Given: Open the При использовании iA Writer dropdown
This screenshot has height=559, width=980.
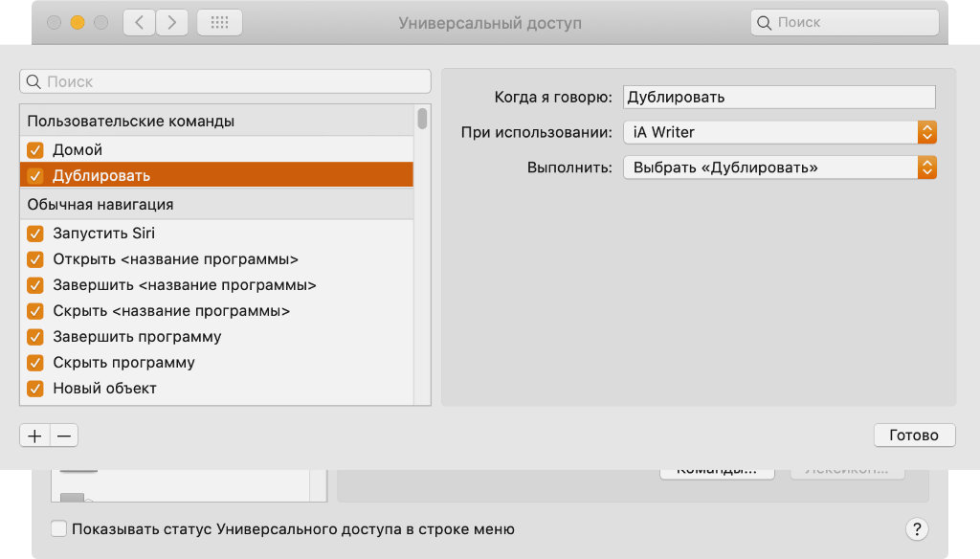Looking at the screenshot, I should pos(779,132).
